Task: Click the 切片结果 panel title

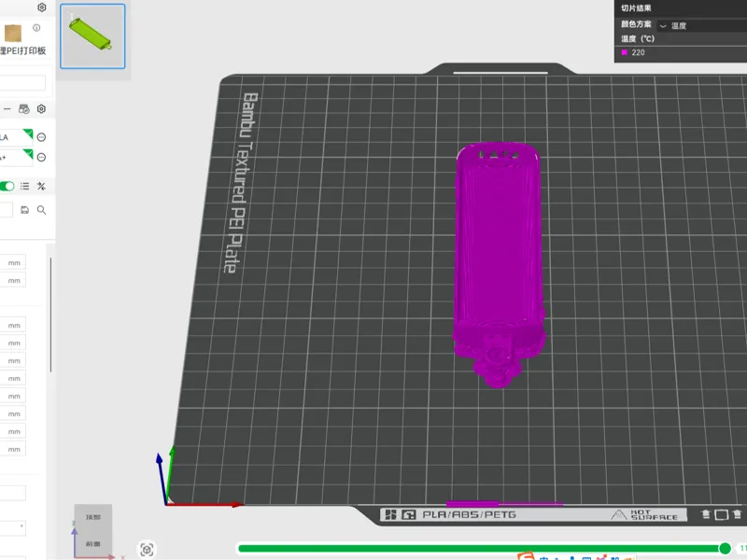Action: tap(636, 8)
